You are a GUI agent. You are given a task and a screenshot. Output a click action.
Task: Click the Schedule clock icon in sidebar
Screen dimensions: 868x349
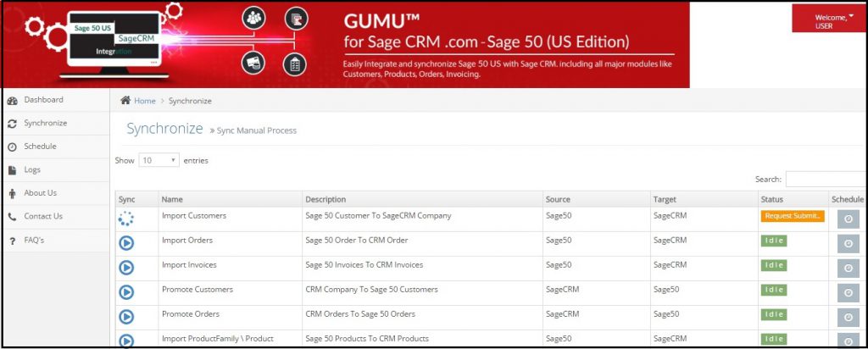[12, 147]
